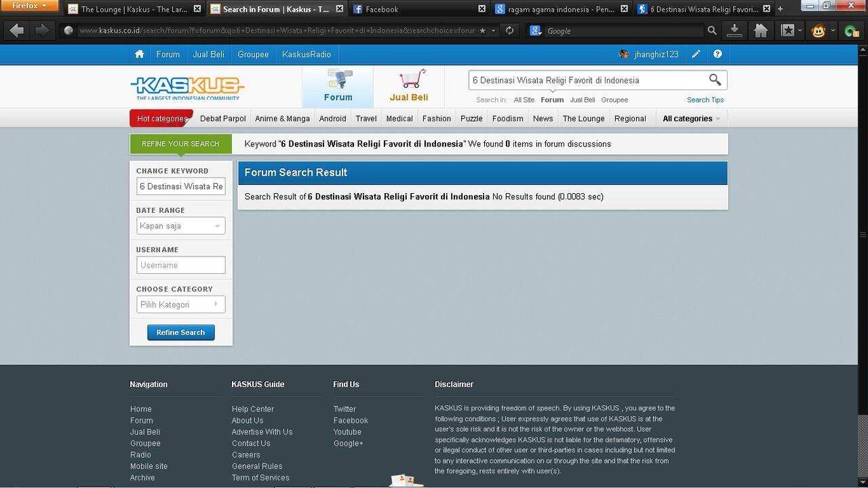The width and height of the screenshot is (868, 488).
Task: Go to the browser Home page icon
Action: 761,30
